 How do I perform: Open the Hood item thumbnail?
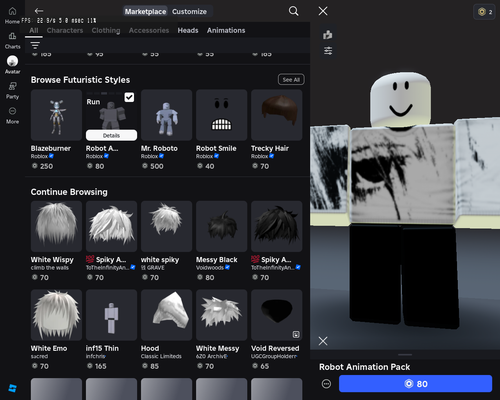click(x=166, y=315)
